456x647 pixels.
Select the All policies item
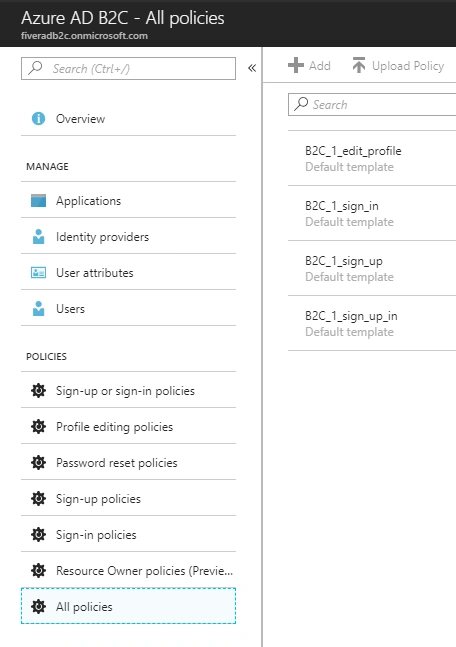point(128,606)
